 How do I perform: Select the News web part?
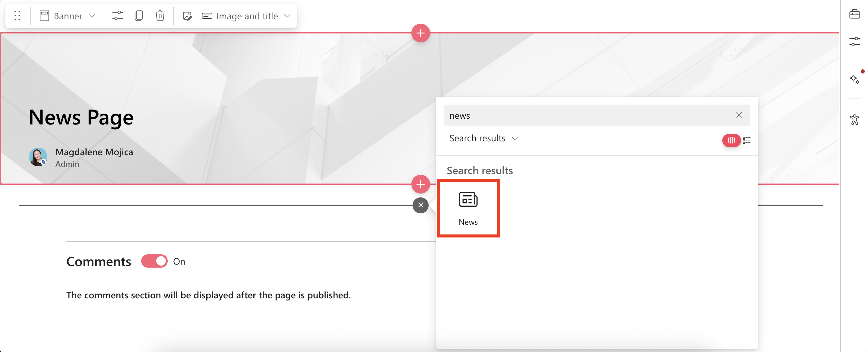pos(468,208)
